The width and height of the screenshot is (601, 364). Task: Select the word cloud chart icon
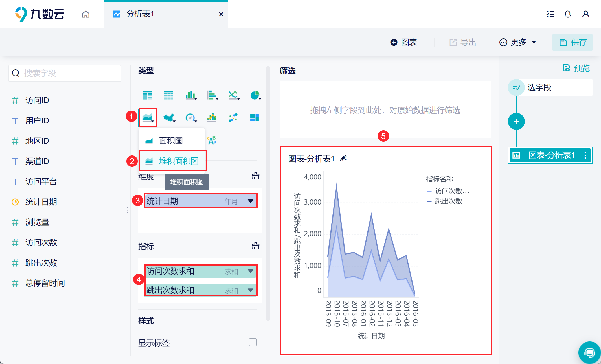pos(212,140)
